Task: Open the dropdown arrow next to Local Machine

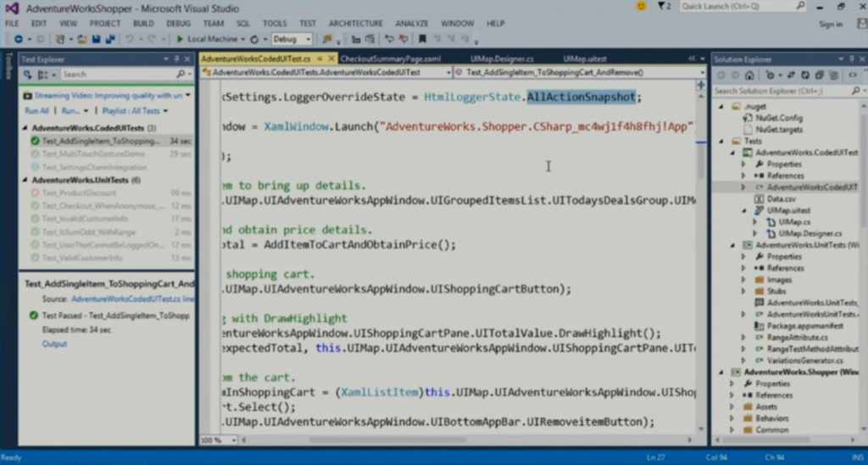Action: click(242, 39)
